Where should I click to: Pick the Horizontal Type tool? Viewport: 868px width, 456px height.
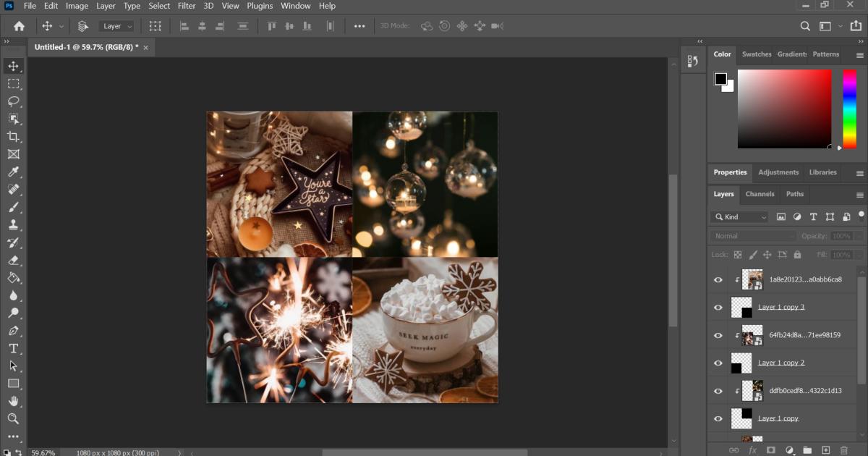point(13,348)
